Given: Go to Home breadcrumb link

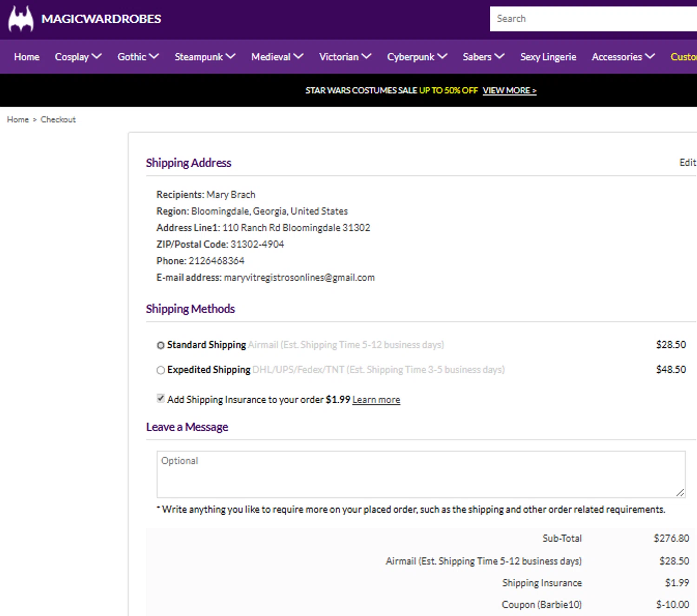Looking at the screenshot, I should [x=18, y=119].
